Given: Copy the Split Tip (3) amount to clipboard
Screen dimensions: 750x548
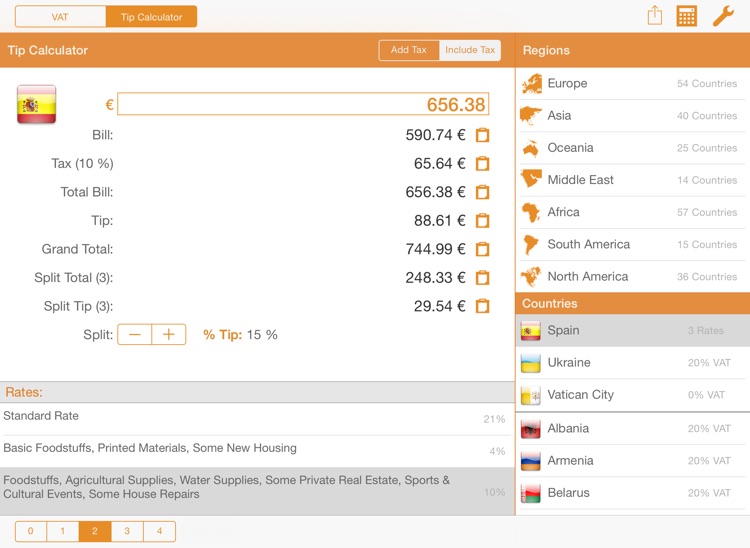Looking at the screenshot, I should pos(482,306).
